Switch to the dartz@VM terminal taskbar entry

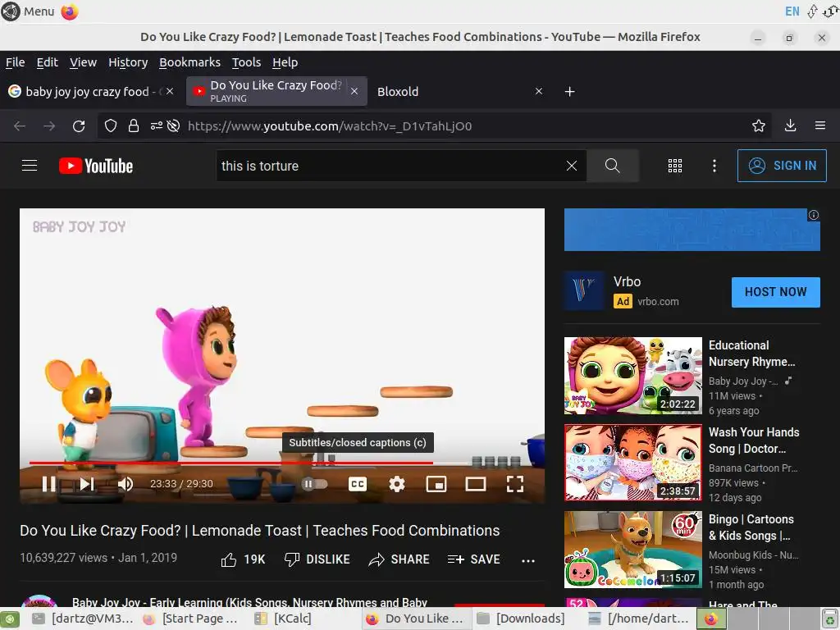pyautogui.click(x=83, y=619)
